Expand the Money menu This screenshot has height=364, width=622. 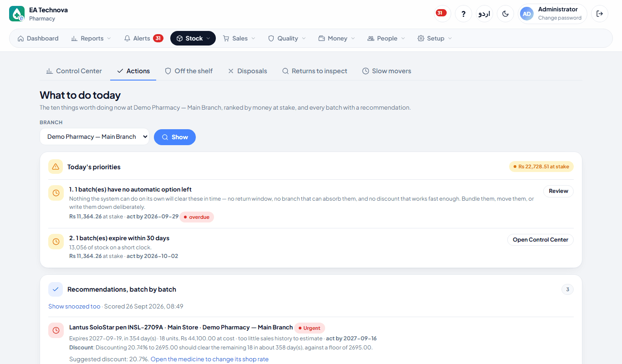coord(336,38)
